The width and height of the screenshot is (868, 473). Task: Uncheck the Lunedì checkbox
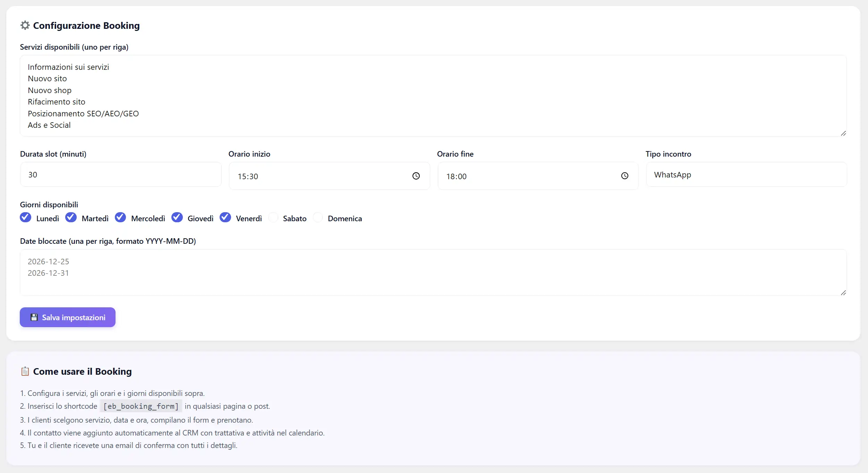coord(26,217)
